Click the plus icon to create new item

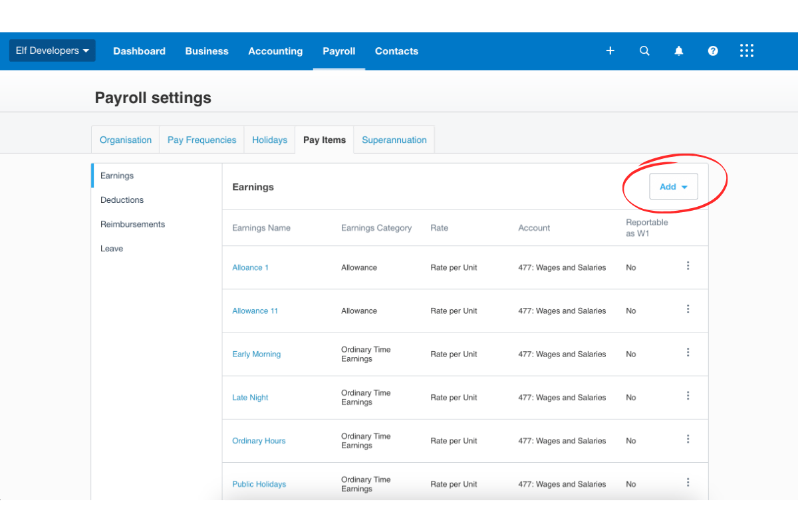[x=610, y=51]
